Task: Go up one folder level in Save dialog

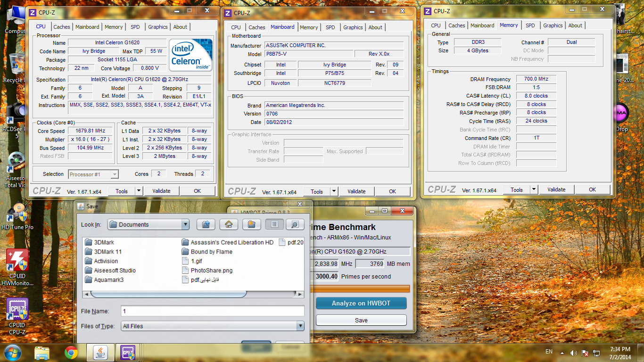Action: coord(206,224)
